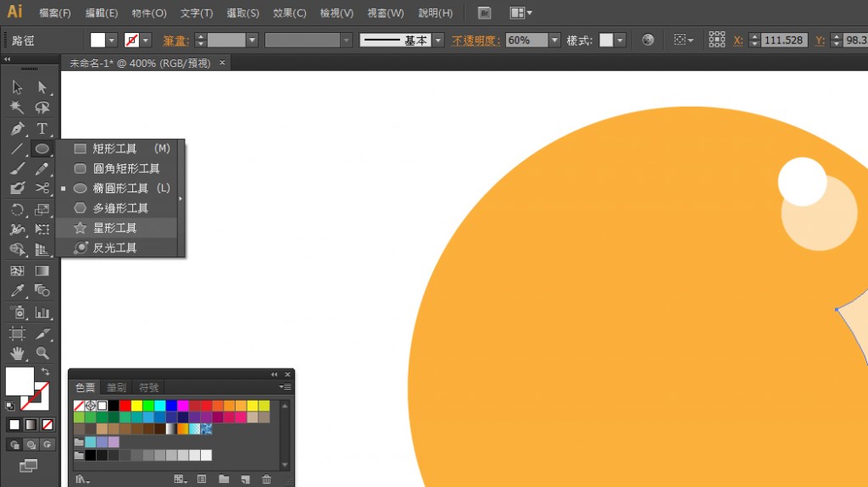
Task: Open the 基本 brush definition dropdown
Action: coord(438,41)
